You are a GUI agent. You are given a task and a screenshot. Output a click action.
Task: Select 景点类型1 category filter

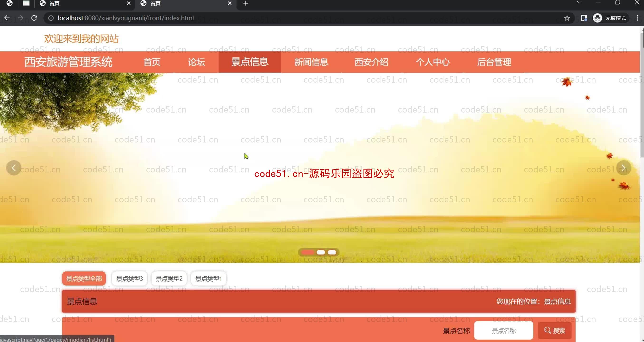click(x=208, y=279)
